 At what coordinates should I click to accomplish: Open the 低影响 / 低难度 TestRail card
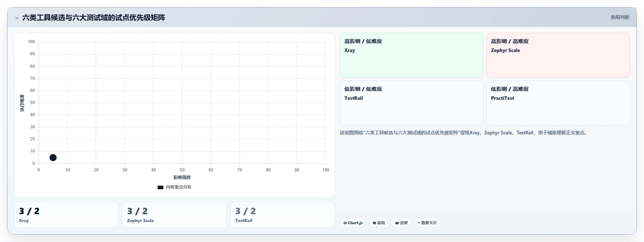(x=411, y=103)
